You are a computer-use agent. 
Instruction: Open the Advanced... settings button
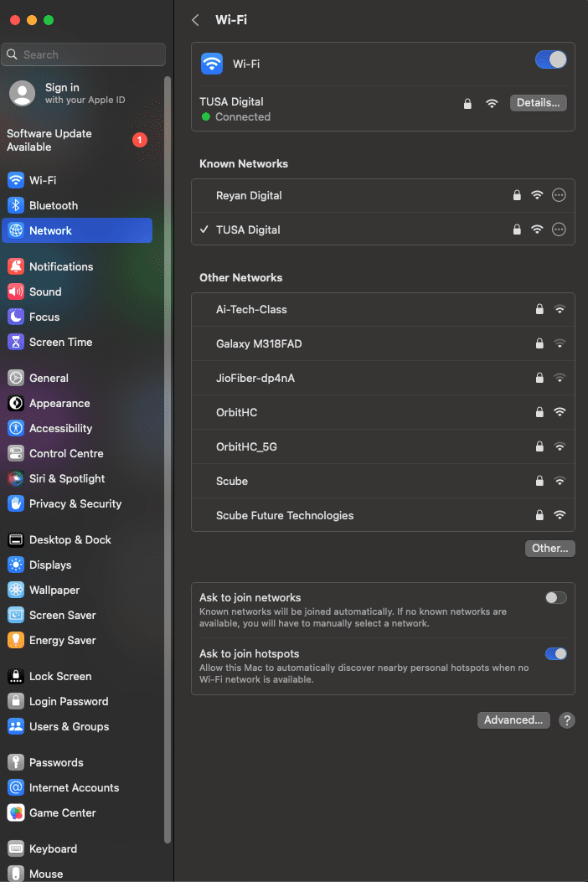(513, 720)
